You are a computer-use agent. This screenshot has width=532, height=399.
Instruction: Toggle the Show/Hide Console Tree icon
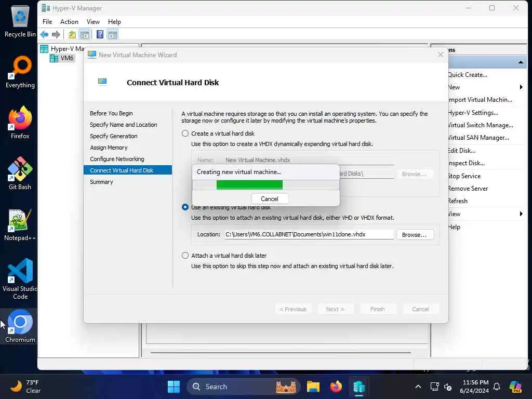tap(85, 34)
